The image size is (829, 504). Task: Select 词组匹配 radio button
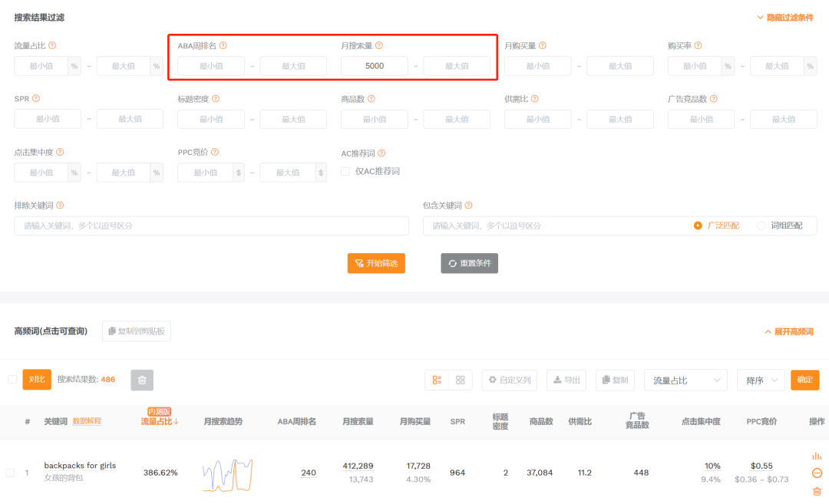pyautogui.click(x=761, y=226)
